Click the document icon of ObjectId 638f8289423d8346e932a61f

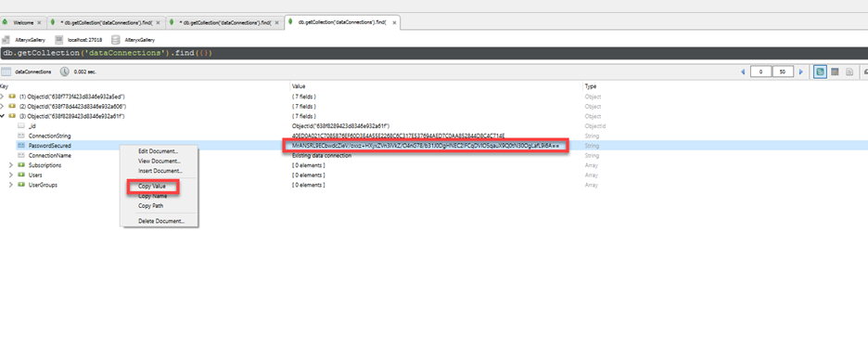12,116
